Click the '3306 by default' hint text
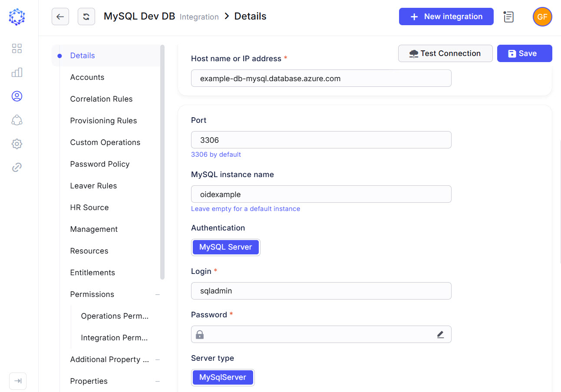 [x=216, y=155]
